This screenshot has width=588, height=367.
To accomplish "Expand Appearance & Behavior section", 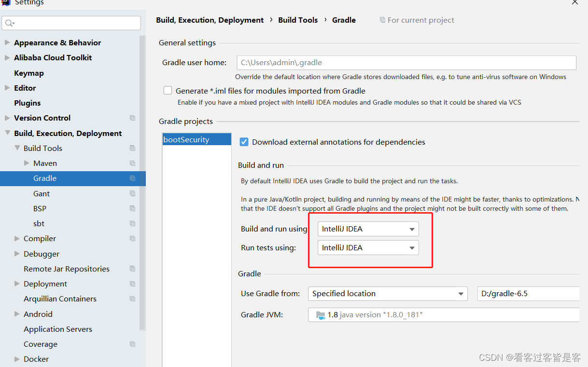I will point(7,42).
